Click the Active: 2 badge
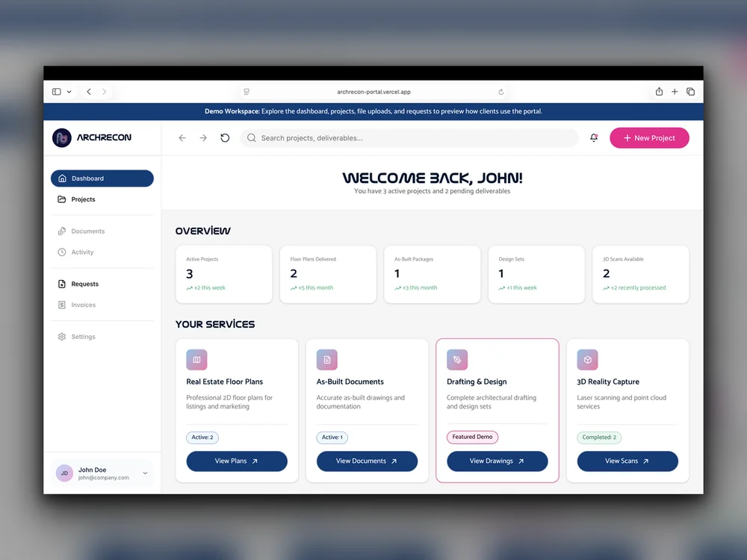This screenshot has width=747, height=560. click(x=202, y=437)
